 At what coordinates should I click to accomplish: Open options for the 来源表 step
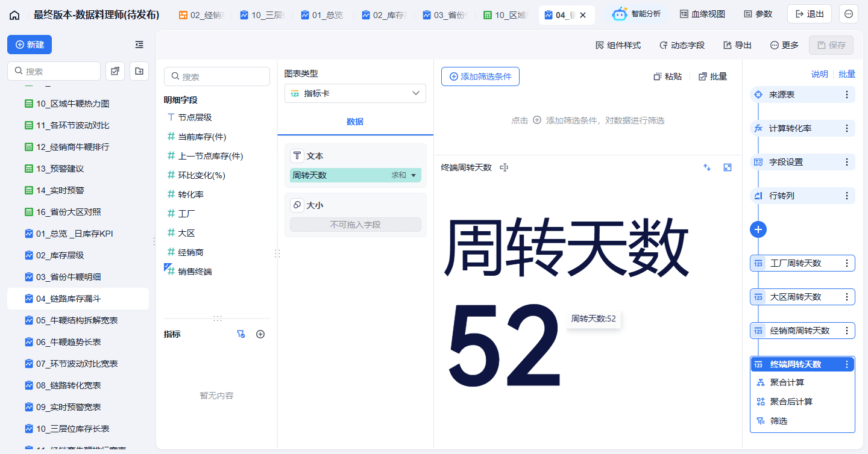847,95
